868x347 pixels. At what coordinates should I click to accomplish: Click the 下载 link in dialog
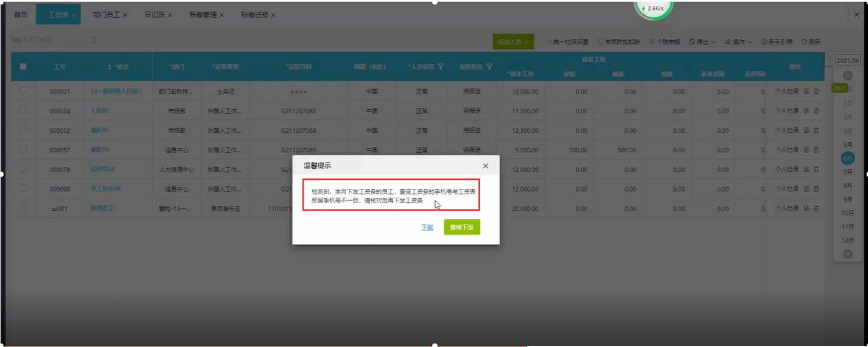[427, 227]
